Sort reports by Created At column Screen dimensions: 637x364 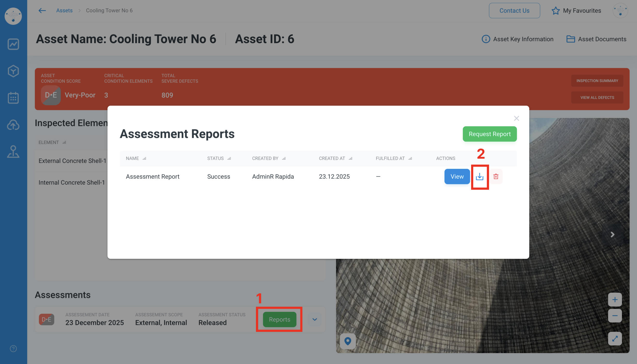350,158
